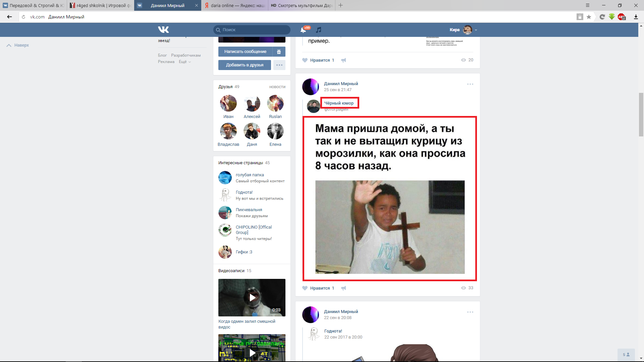644x362 pixels.
Task: Open the notifications bell
Action: (x=303, y=30)
